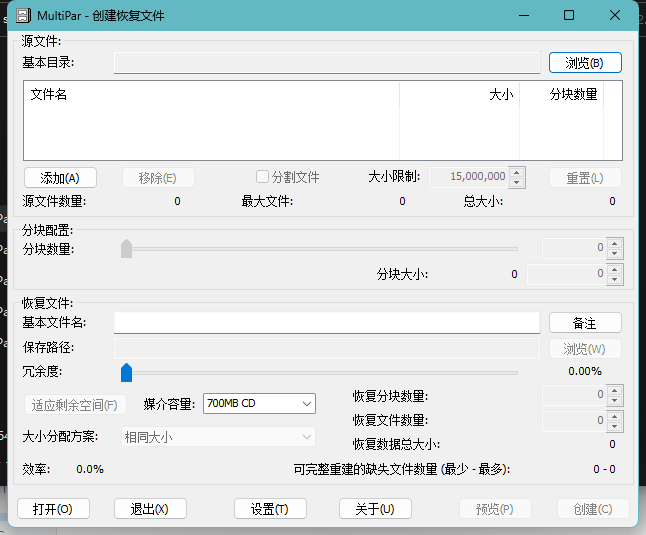
Task: Sort by the 文件名 column header
Action: pos(212,94)
